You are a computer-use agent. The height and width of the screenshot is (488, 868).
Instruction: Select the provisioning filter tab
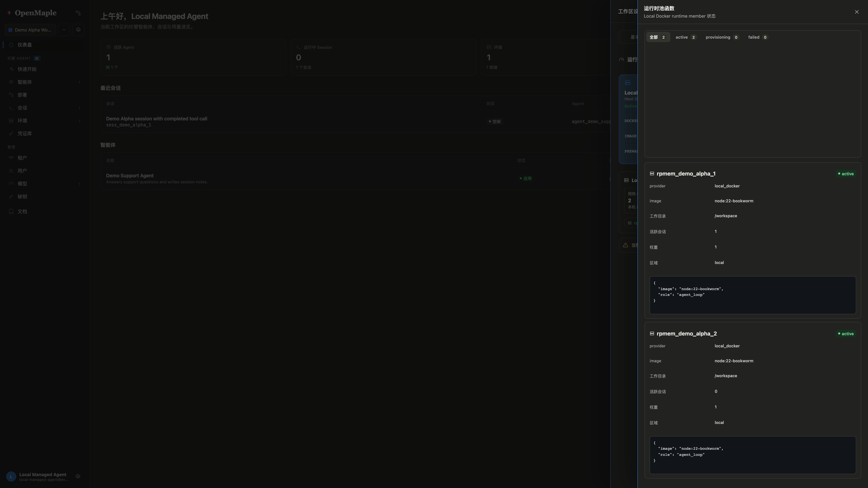[x=722, y=37]
